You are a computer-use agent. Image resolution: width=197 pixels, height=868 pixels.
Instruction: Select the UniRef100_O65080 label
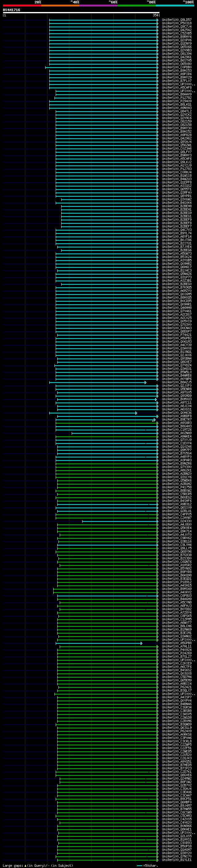(x=176, y=64)
